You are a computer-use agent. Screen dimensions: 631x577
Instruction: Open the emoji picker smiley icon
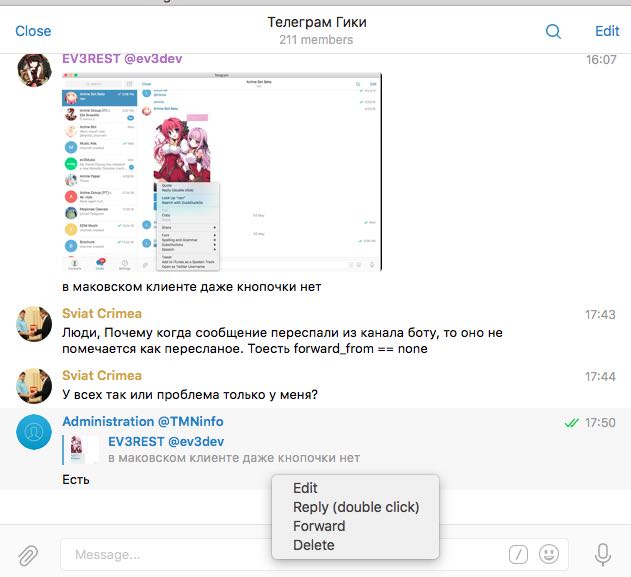549,554
